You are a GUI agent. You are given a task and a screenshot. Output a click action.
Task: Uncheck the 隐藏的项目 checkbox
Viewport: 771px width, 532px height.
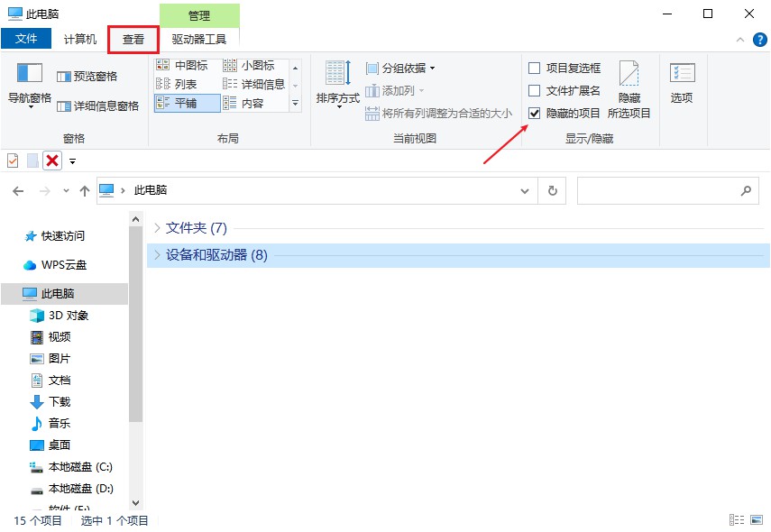click(534, 114)
